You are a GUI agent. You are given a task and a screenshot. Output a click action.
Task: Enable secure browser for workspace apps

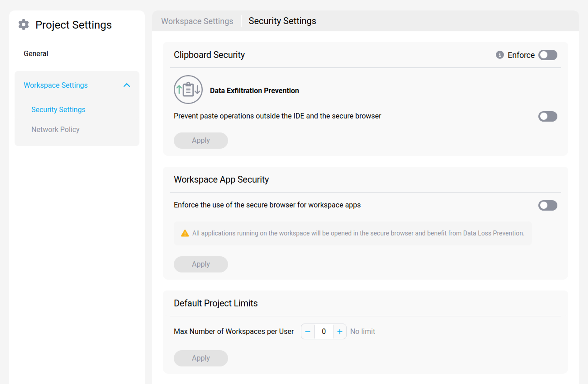pyautogui.click(x=548, y=205)
